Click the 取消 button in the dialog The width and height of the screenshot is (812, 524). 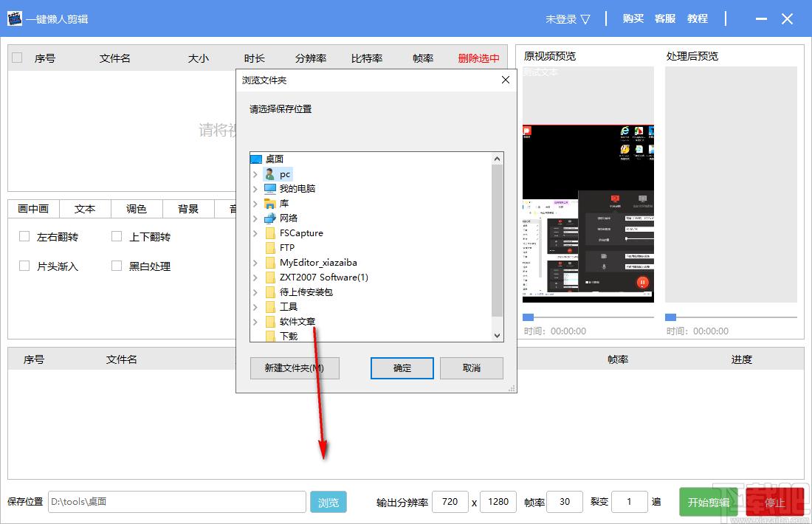coord(471,368)
